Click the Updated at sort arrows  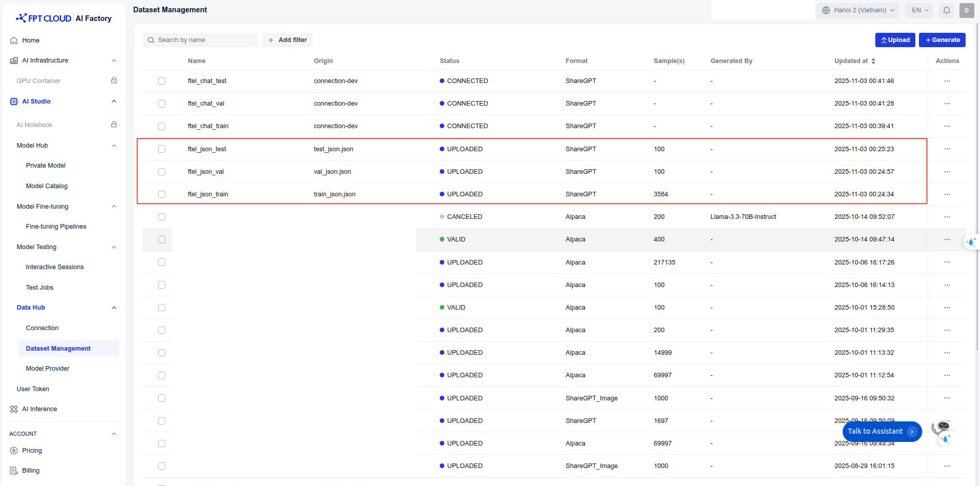tap(873, 61)
